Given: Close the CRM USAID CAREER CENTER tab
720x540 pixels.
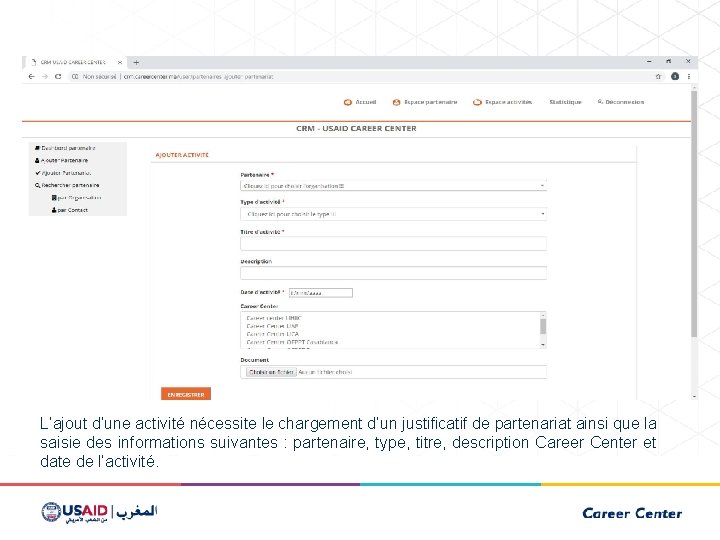Looking at the screenshot, I should 120,62.
